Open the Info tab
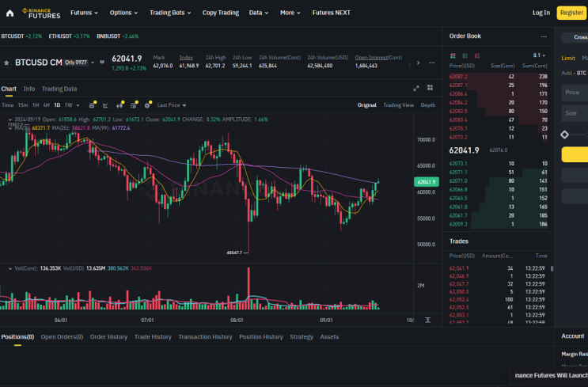Screen dimensions: 588x387 (29, 89)
